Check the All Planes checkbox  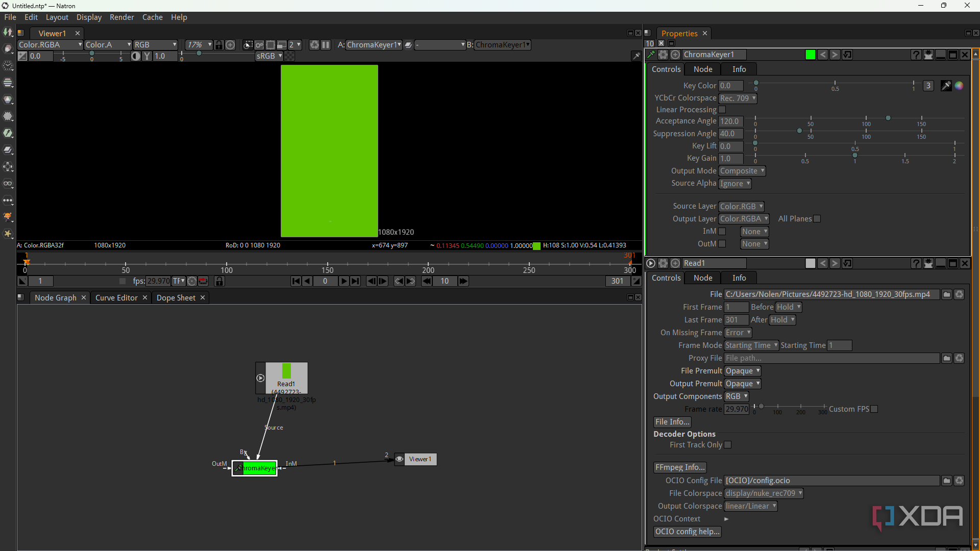[x=817, y=219]
